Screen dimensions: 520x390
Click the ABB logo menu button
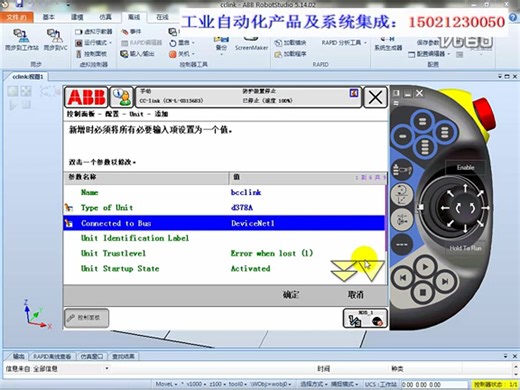tap(86, 97)
